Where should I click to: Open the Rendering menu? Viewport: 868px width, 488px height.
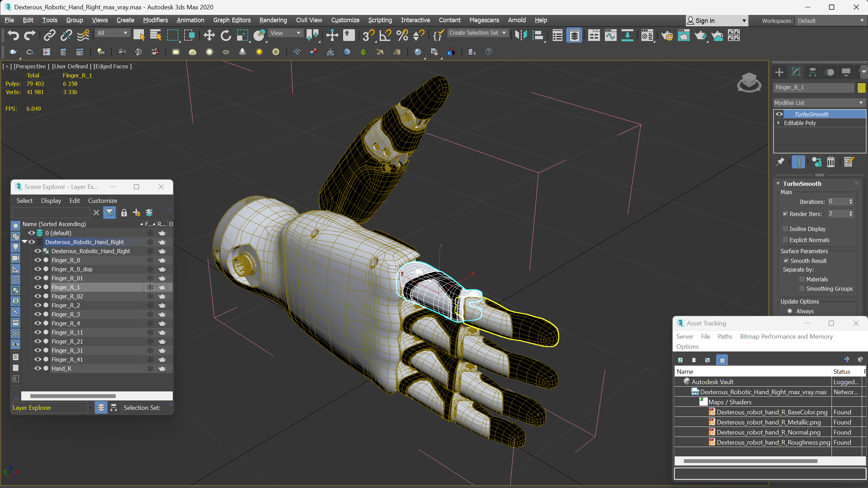pyautogui.click(x=273, y=20)
